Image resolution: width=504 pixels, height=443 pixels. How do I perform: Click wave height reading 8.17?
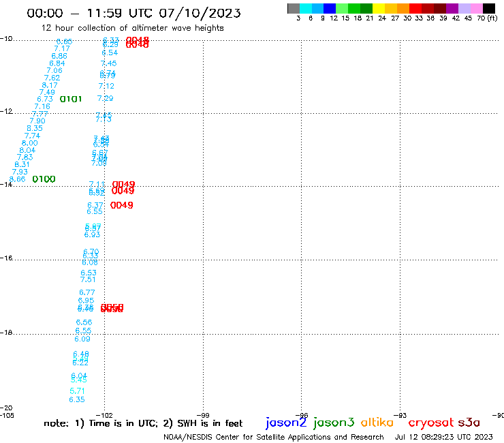tap(50, 85)
